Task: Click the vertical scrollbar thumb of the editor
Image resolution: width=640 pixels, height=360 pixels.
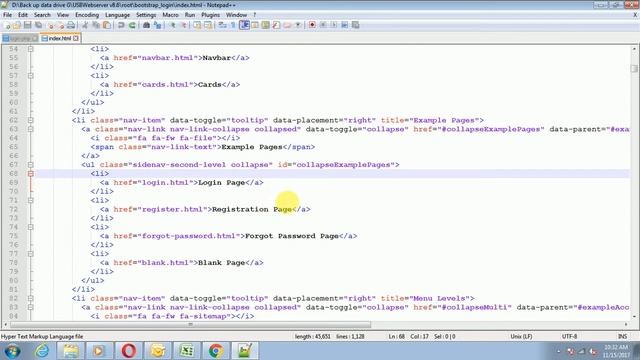Action: pos(634,69)
